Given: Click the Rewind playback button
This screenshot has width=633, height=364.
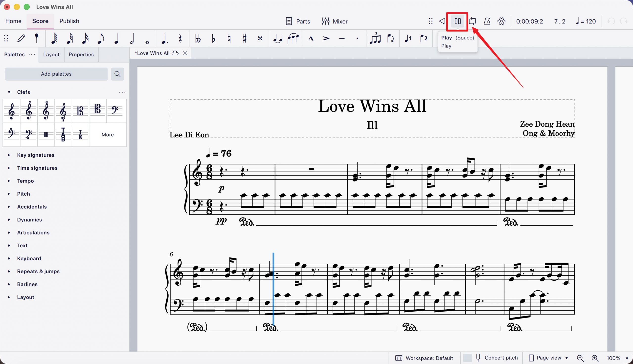Looking at the screenshot, I should [442, 21].
